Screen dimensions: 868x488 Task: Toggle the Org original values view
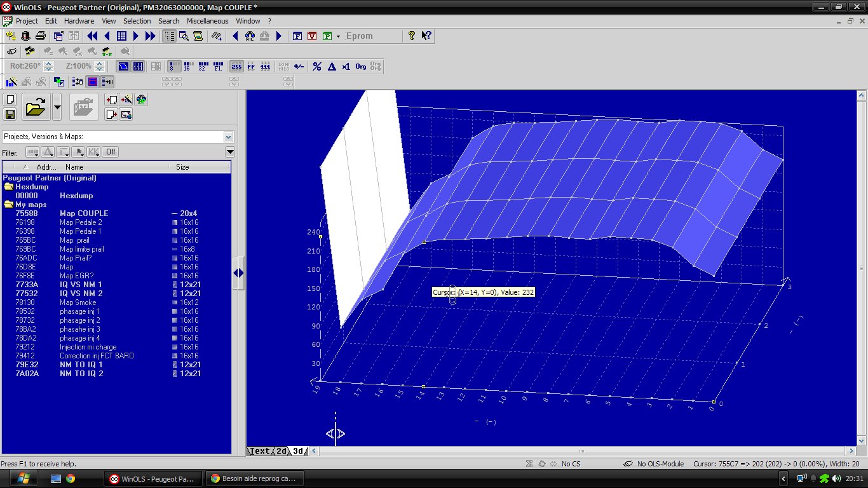(x=360, y=67)
